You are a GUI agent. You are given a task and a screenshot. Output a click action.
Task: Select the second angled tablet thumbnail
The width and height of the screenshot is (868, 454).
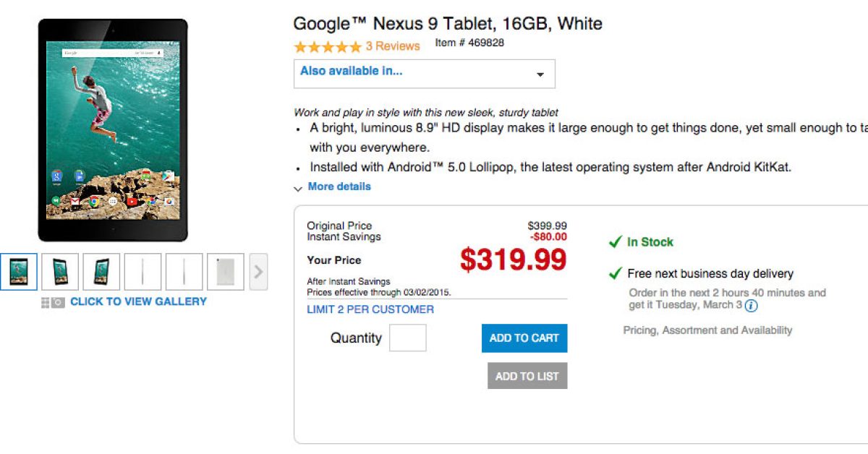[60, 272]
